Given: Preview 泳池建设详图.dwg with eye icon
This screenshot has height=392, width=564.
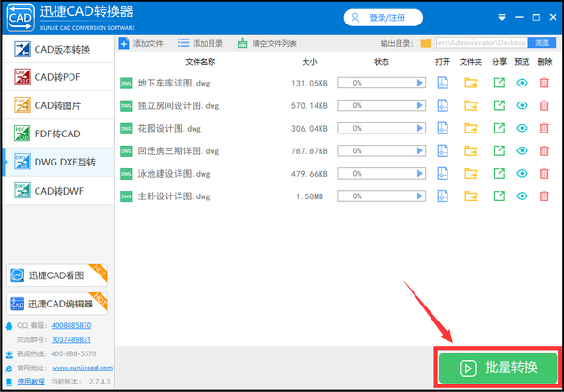Looking at the screenshot, I should tap(522, 174).
